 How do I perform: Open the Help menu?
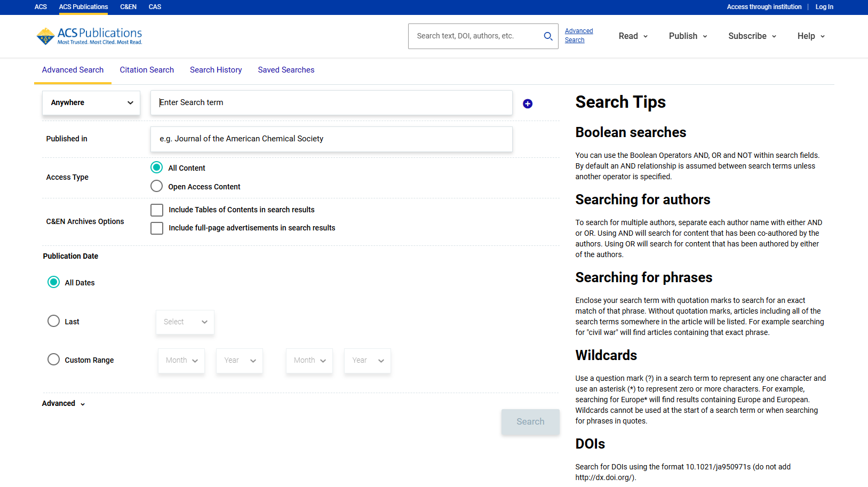point(811,36)
